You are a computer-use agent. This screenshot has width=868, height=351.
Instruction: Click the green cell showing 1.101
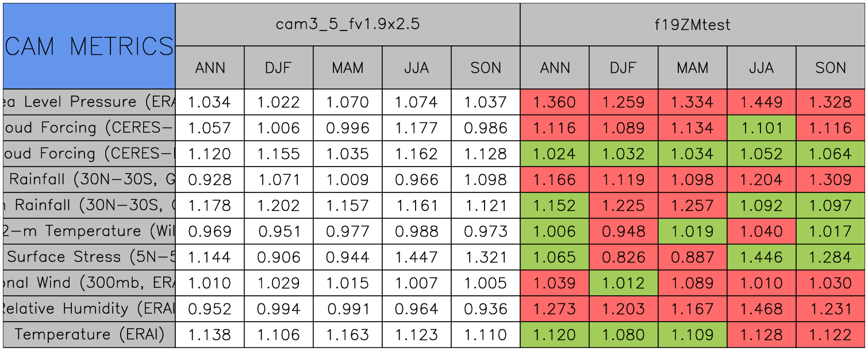point(761,128)
